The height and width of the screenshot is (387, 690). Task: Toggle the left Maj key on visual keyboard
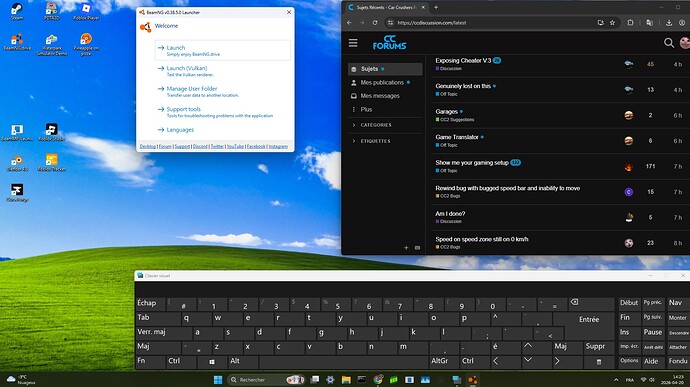coord(158,346)
